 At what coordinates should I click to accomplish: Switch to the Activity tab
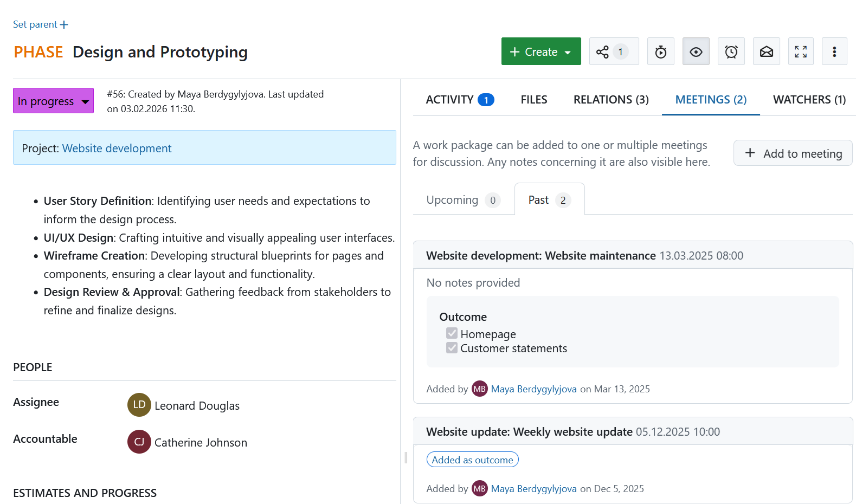coord(459,100)
